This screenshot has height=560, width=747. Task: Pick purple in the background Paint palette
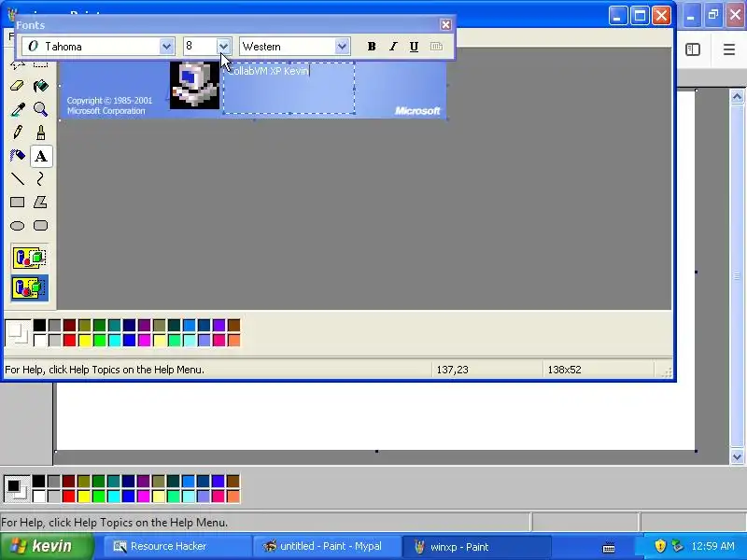144,481
